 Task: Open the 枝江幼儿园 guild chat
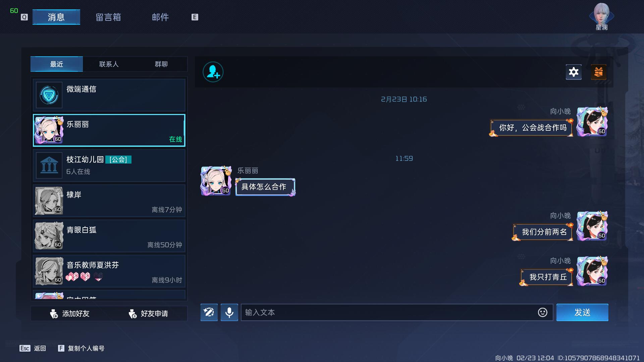tap(109, 166)
